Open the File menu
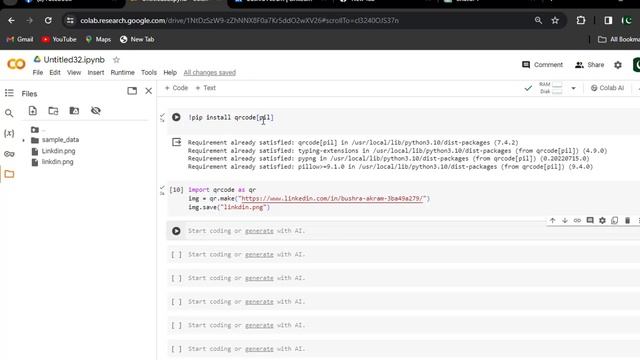 [38, 72]
